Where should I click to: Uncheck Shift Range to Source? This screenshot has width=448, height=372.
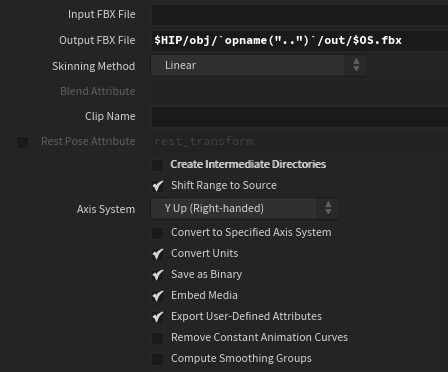(x=158, y=186)
